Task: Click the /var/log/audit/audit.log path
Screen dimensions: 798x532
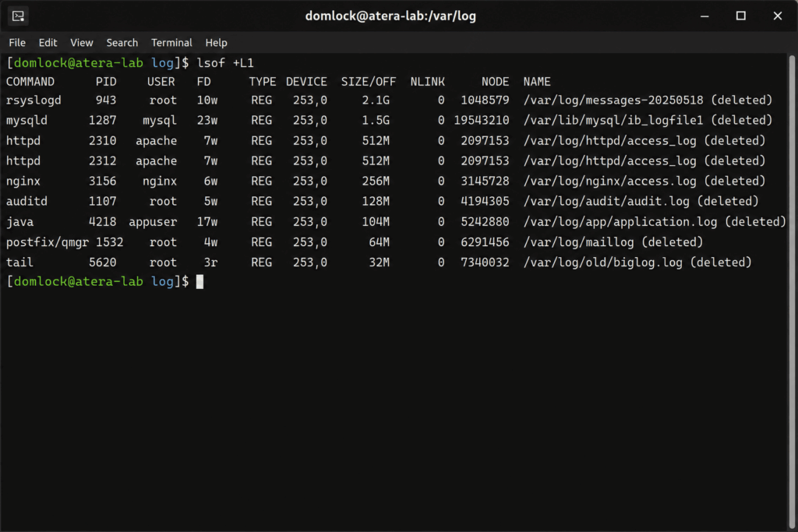Action: coord(606,202)
